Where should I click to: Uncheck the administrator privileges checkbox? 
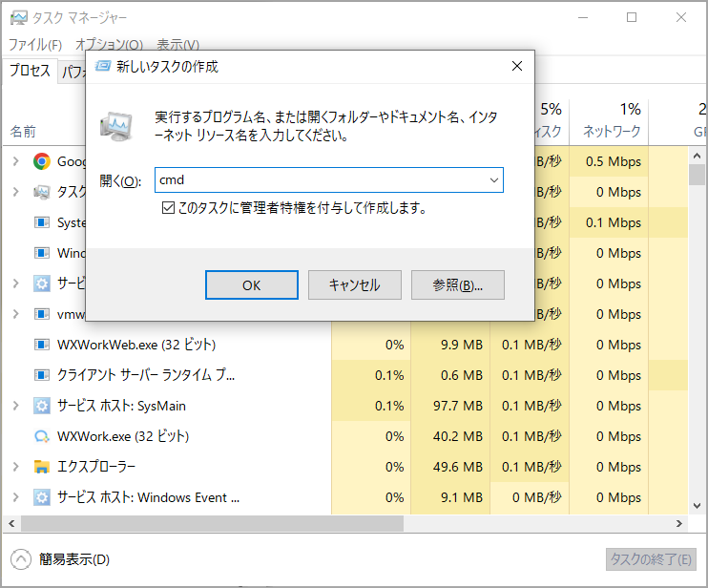click(x=168, y=208)
